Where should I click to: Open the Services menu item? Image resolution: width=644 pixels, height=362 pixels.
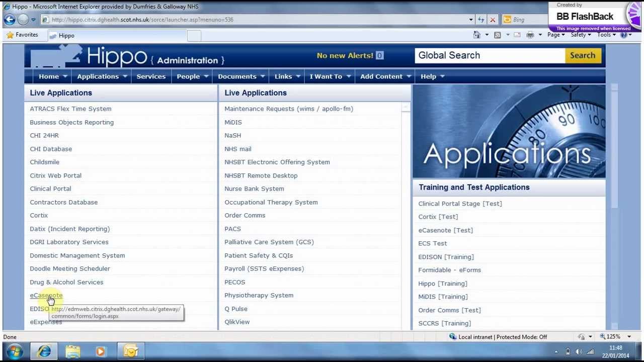pos(151,76)
